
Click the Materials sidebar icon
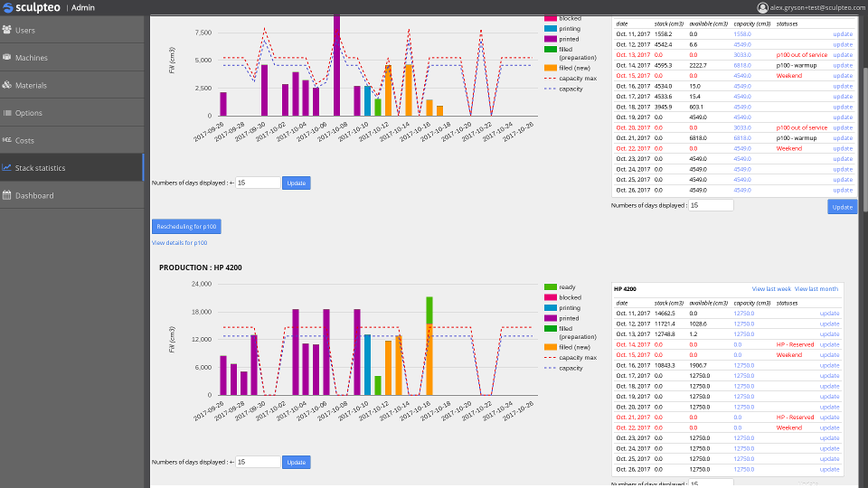tap(6, 85)
